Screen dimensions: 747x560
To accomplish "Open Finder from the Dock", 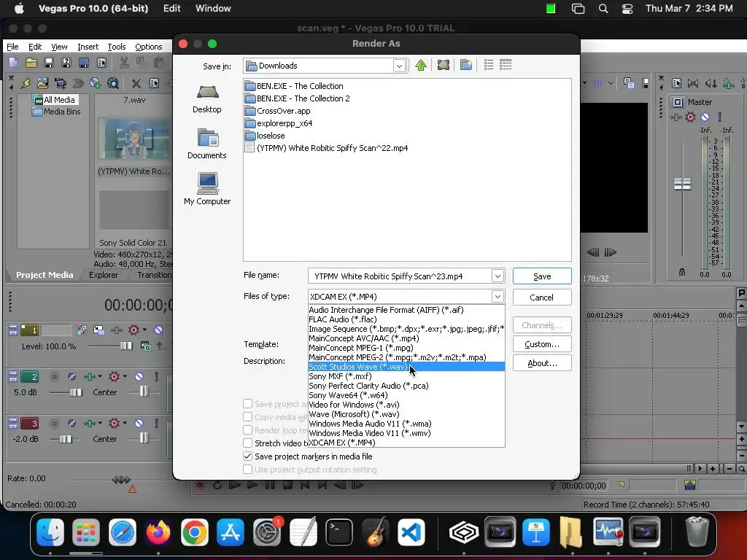I will (50, 532).
